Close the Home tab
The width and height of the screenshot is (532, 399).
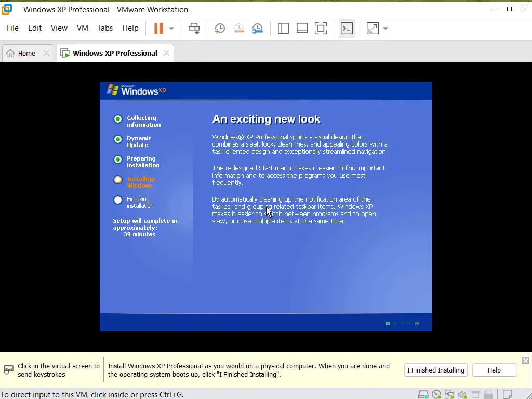46,53
